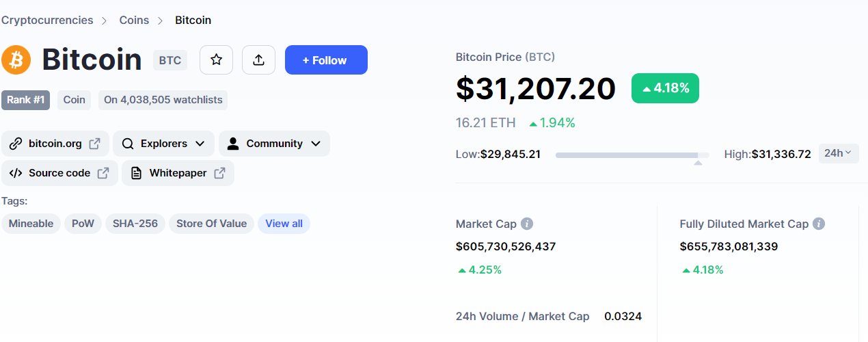Open the bitcoin.org website link
Image resolution: width=868 pixels, height=342 pixels.
point(55,144)
